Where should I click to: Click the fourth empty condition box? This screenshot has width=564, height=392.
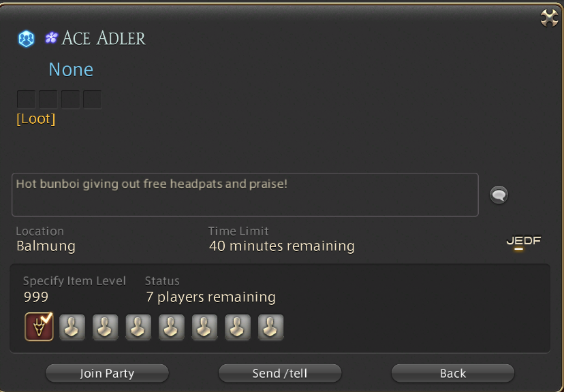coord(93,99)
